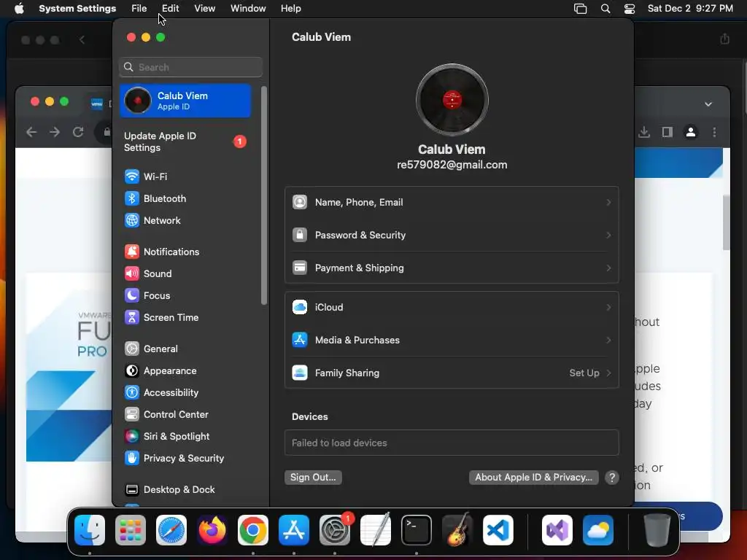The height and width of the screenshot is (560, 747).
Task: Open iCloud settings row
Action: [x=452, y=307]
